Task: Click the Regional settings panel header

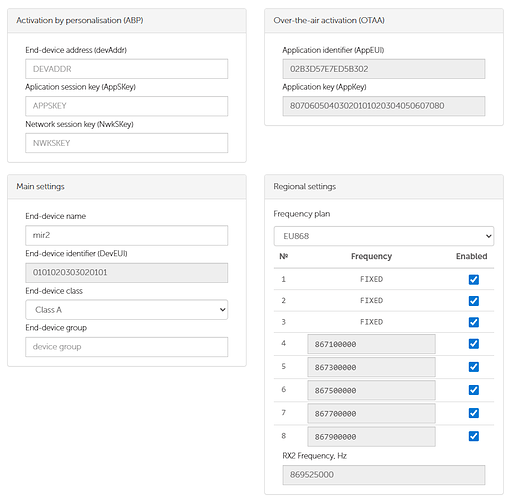Action: coord(384,187)
